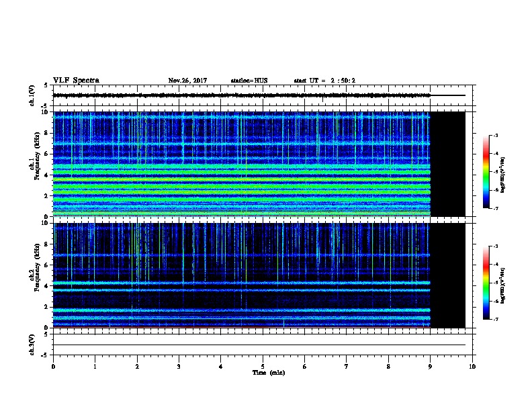The image size is (532, 411).
Task: Select the 'start UT = 2 :50: 2' text
Action: (324, 81)
